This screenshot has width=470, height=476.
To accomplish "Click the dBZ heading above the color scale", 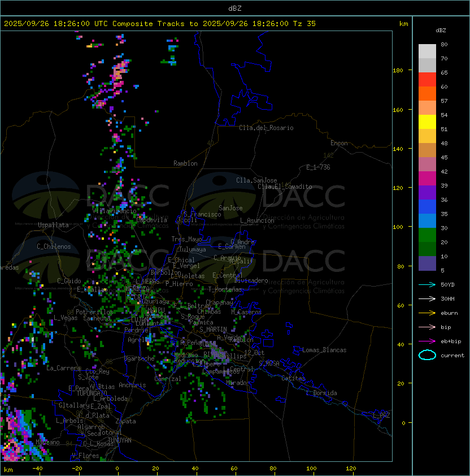I will [441, 31].
